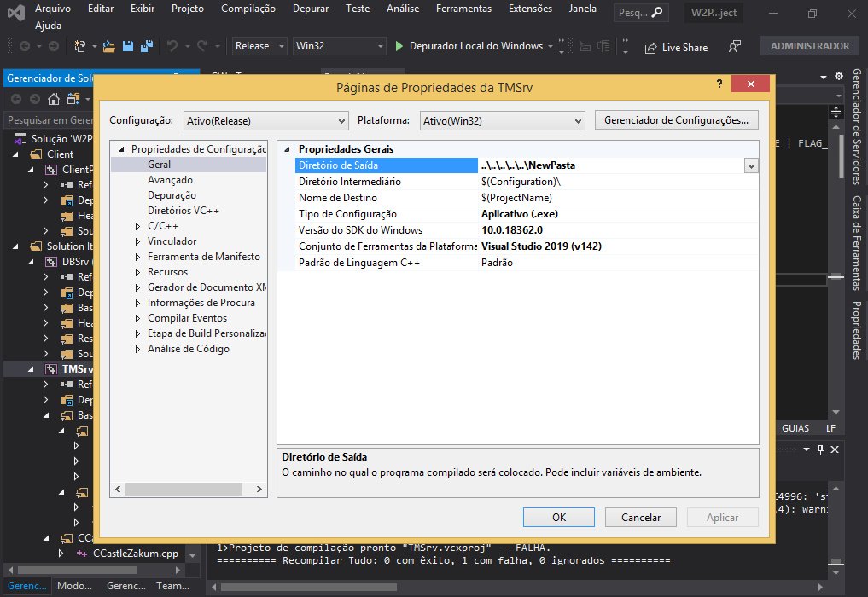The image size is (868, 597).
Task: Click the New Project toolbar icon
Action: (79, 46)
